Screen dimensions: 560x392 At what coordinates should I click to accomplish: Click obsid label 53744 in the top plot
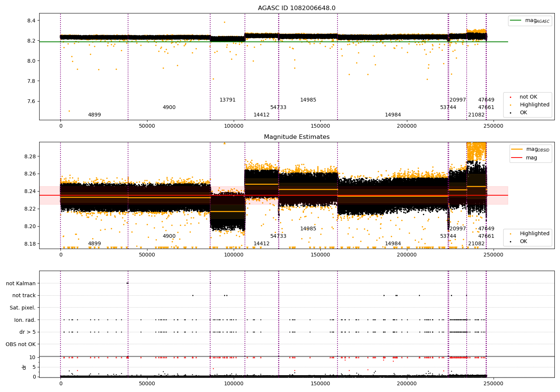coord(448,108)
